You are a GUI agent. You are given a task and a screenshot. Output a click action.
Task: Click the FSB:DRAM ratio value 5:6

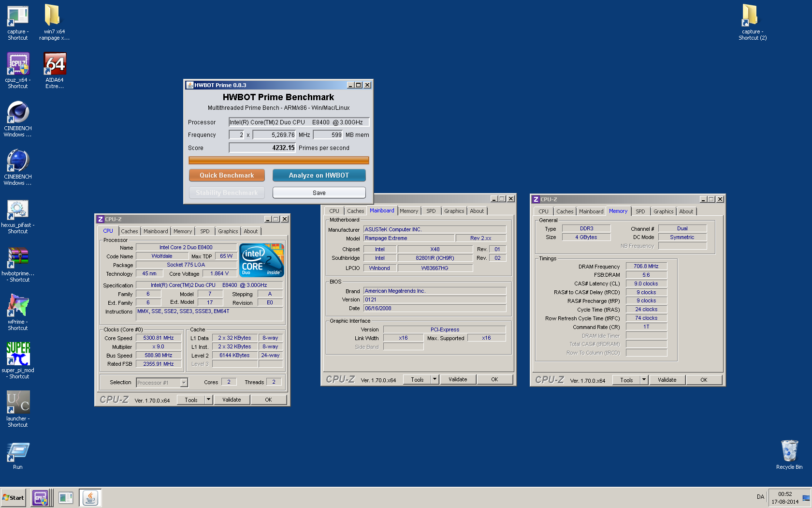(x=646, y=275)
